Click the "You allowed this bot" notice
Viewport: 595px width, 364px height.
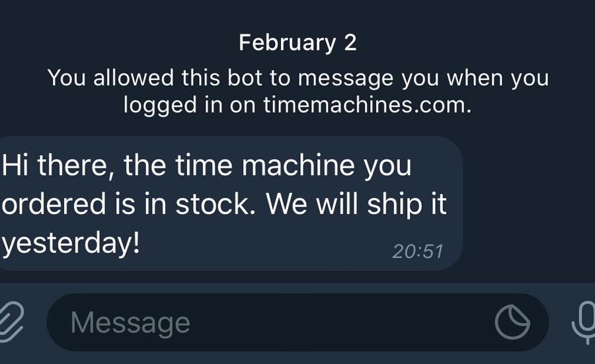(297, 91)
